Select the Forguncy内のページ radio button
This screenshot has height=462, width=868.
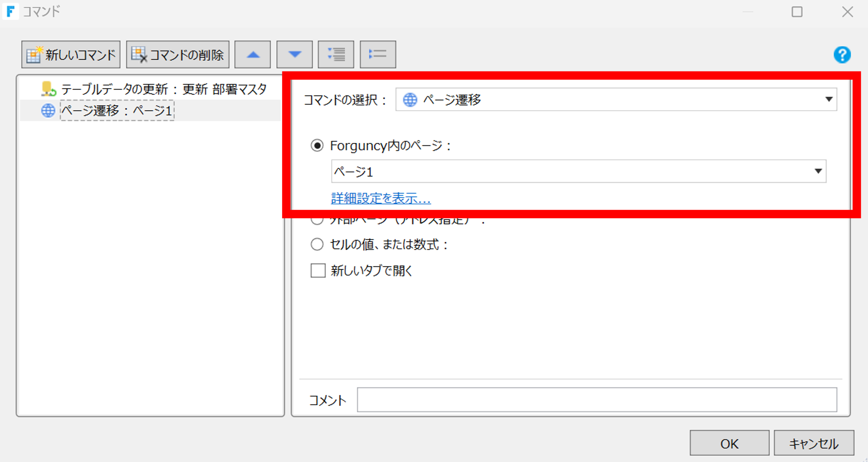[317, 146]
